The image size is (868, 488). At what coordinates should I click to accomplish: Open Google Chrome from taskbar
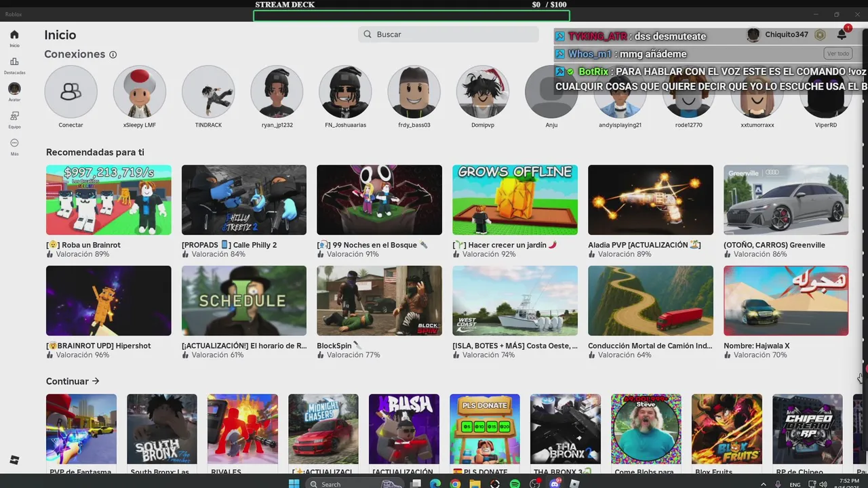[x=455, y=483]
